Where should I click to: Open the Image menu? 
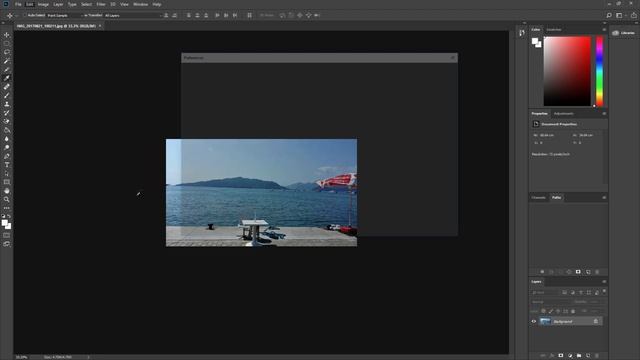point(43,4)
